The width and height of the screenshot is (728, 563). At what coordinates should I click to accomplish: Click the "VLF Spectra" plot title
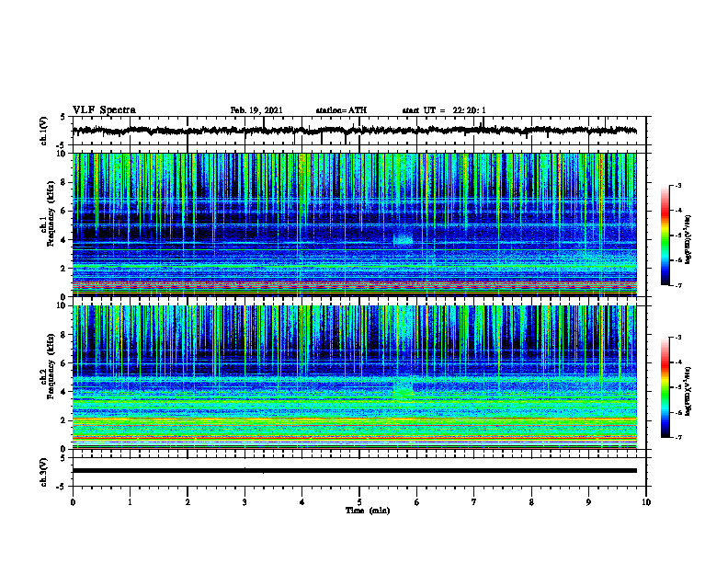pos(104,110)
